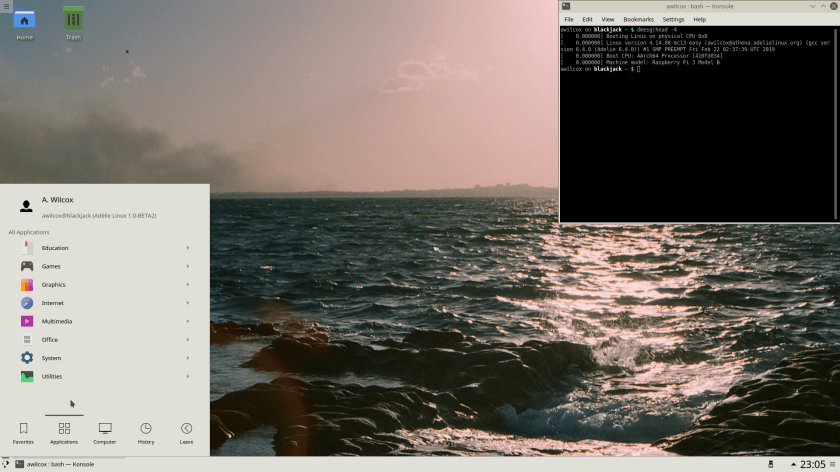This screenshot has height=472, width=840.
Task: Open the Leave tab
Action: (x=186, y=432)
